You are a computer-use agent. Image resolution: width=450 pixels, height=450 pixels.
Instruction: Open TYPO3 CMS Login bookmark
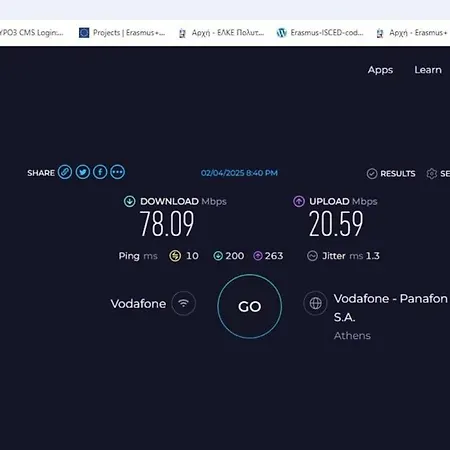click(x=32, y=33)
